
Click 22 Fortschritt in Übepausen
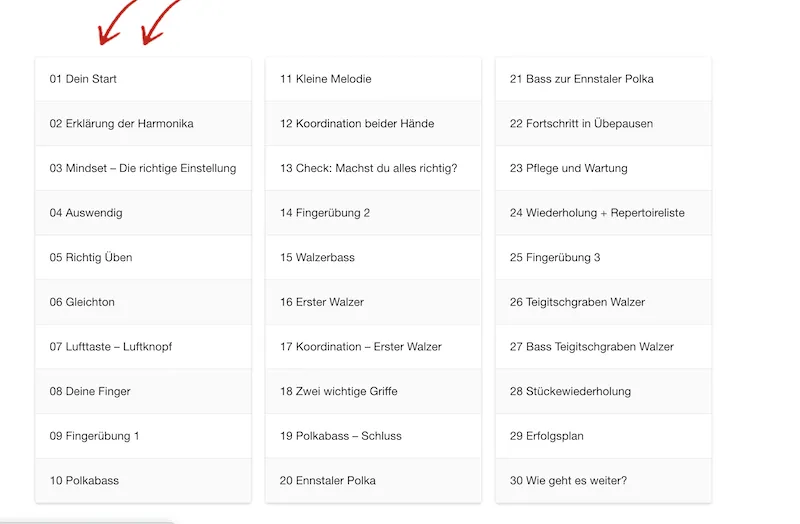point(603,123)
